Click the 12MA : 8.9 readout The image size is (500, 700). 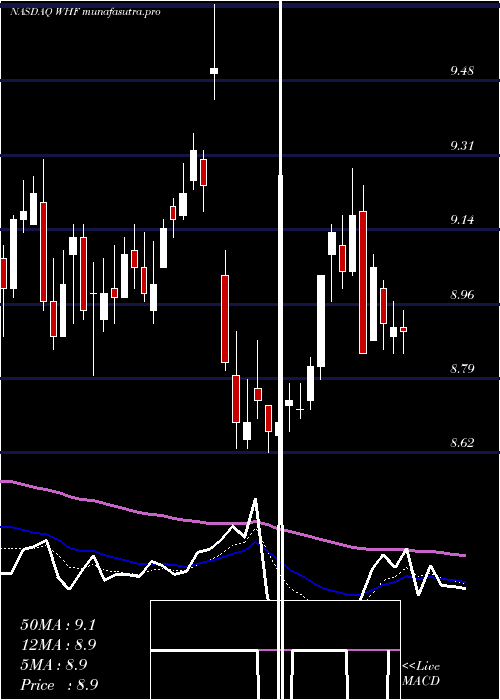click(x=58, y=645)
